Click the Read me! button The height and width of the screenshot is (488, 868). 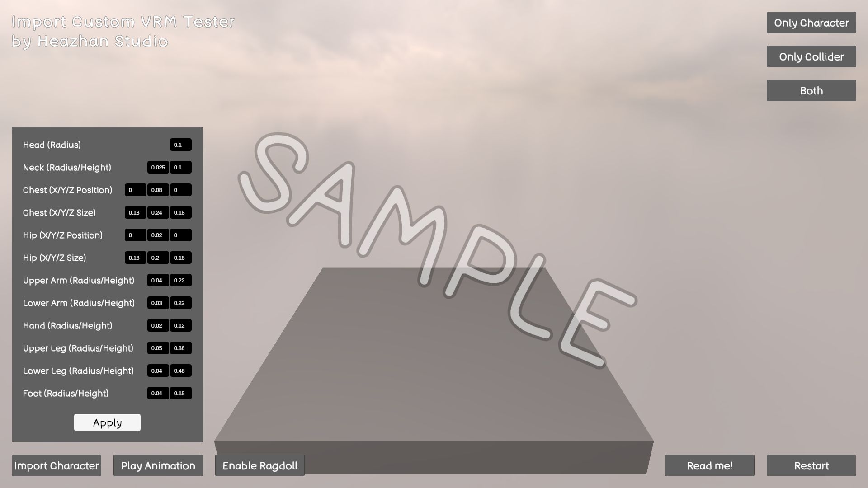click(x=709, y=466)
